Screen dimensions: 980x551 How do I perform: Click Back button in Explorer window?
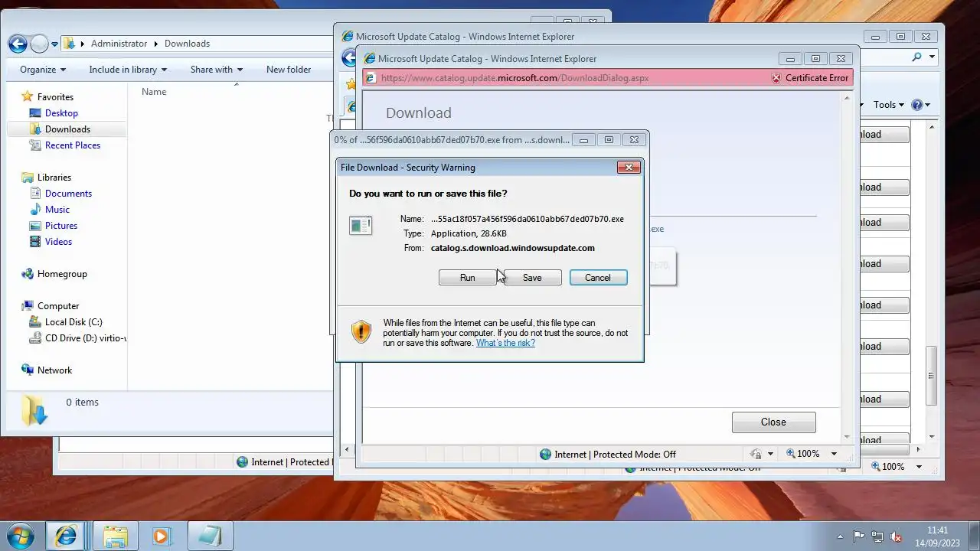[18, 44]
